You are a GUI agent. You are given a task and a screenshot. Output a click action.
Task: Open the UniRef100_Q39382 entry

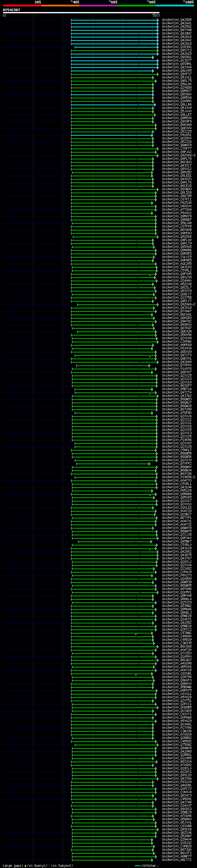pyautogui.click(x=176, y=47)
